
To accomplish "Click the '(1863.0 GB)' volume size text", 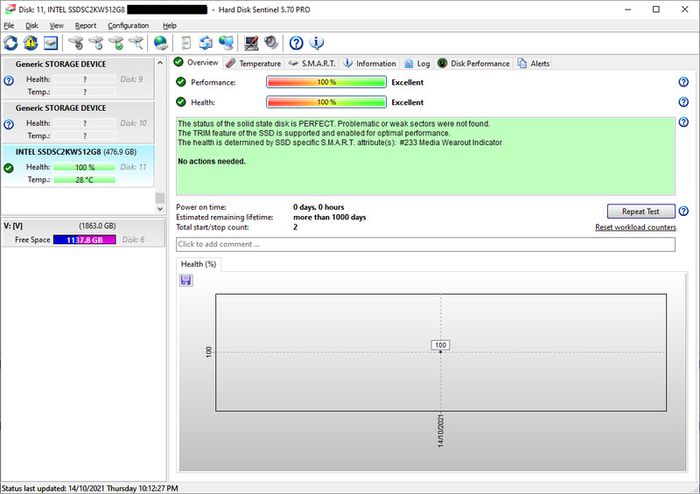I will pos(97,226).
